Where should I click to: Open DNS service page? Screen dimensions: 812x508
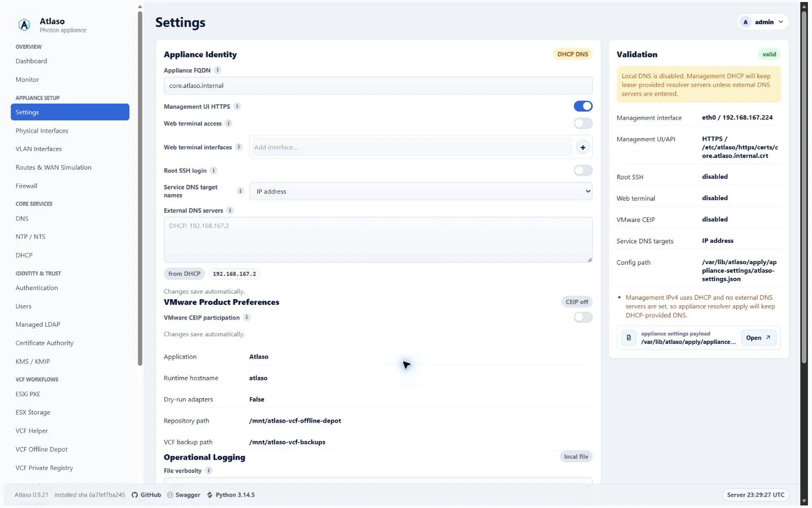tap(70, 218)
